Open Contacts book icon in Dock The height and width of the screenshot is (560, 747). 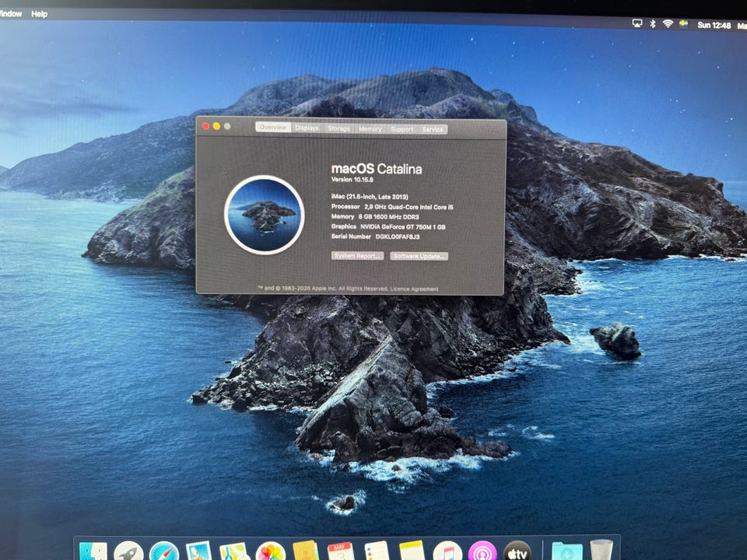coord(305,551)
